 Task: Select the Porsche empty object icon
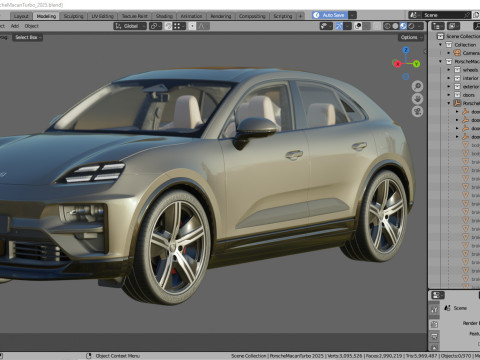point(458,103)
